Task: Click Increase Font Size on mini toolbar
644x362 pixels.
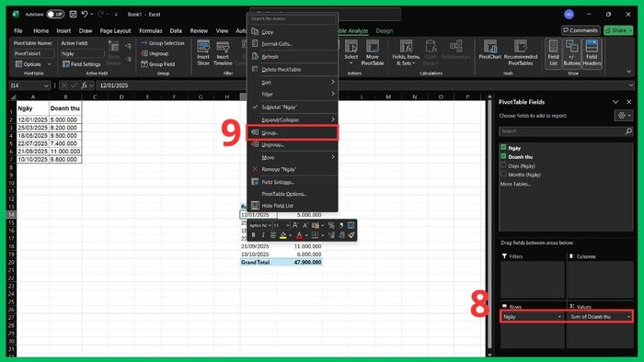Action: point(295,225)
